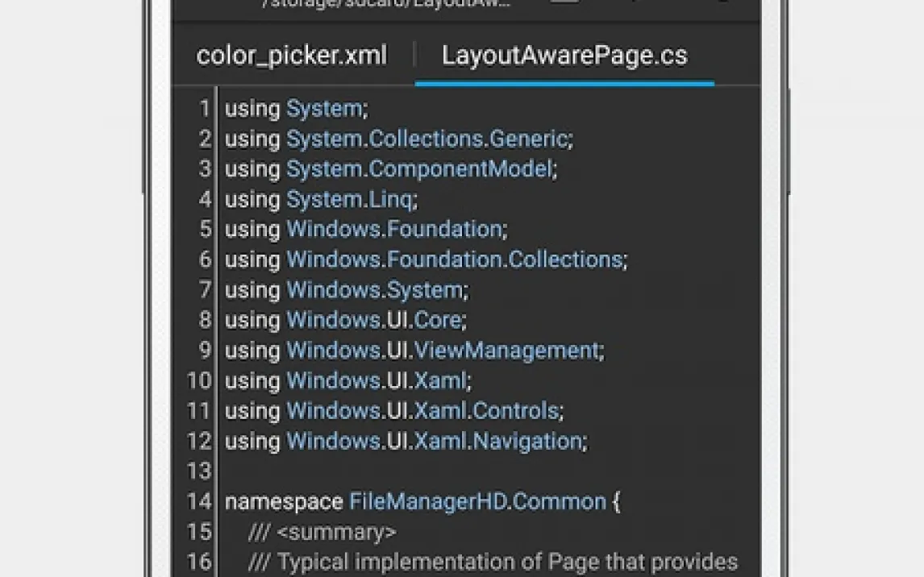Viewport: 924px width, 577px height.
Task: Click the 'namespace' keyword on line 14
Action: coord(284,502)
